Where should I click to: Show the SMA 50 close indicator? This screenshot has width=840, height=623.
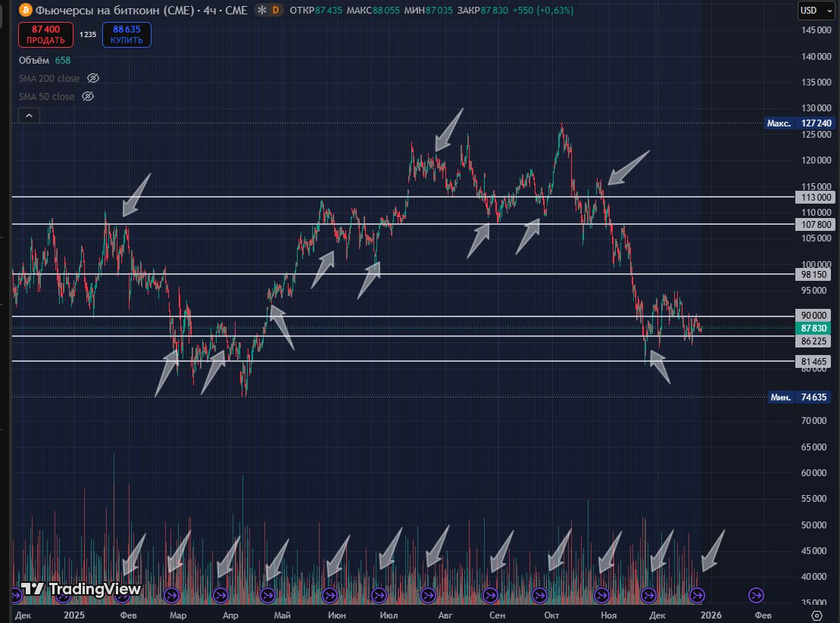tap(87, 97)
